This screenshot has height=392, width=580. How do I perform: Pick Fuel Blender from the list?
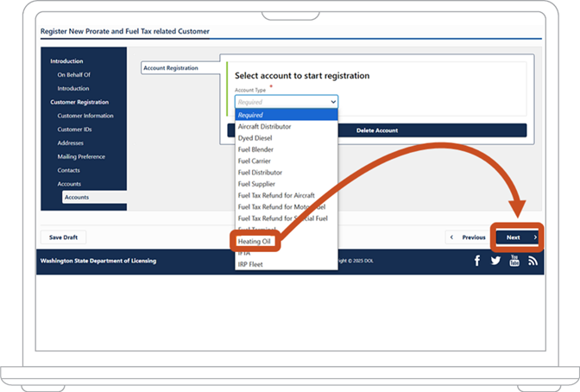tap(287, 149)
